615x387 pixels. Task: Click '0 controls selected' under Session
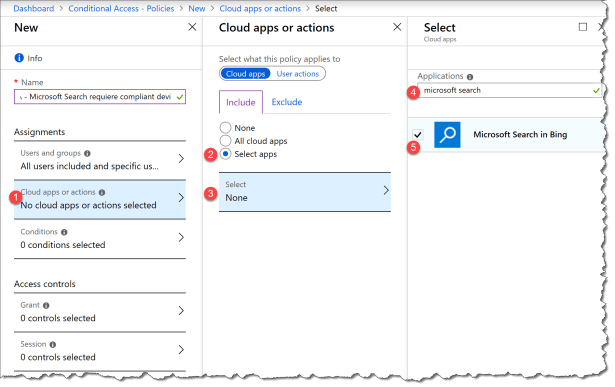click(58, 358)
